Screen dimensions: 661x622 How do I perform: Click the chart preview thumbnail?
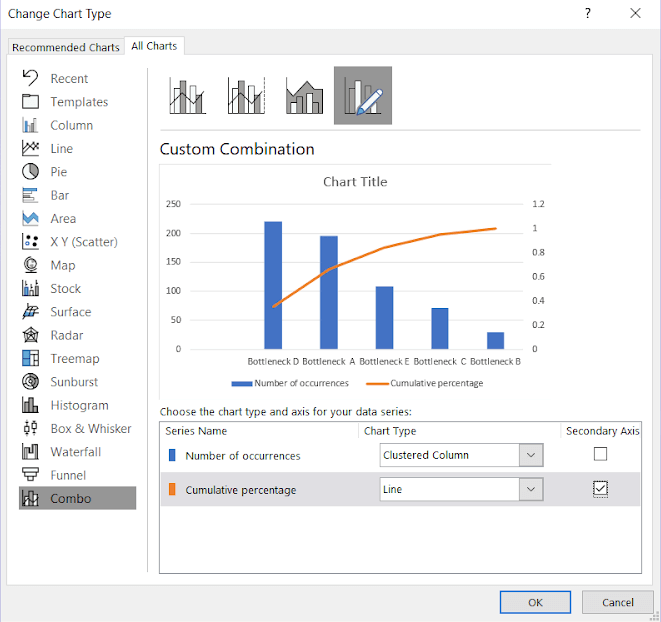pyautogui.click(x=355, y=281)
